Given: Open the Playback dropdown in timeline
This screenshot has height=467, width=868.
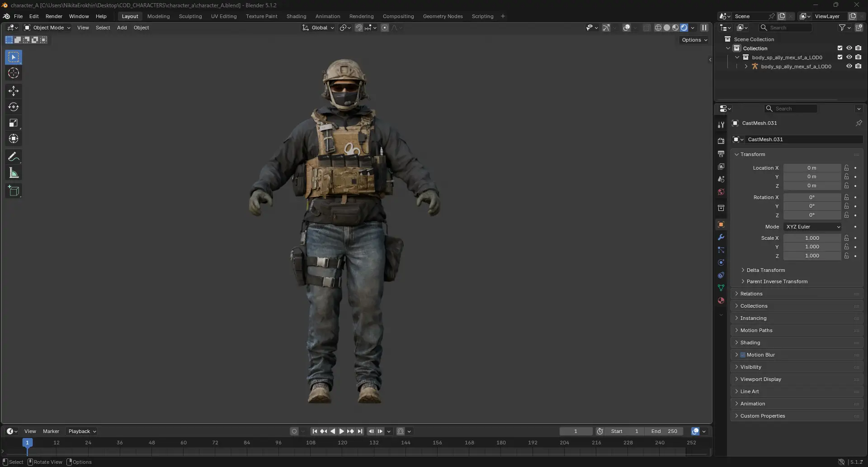Looking at the screenshot, I should coord(82,431).
